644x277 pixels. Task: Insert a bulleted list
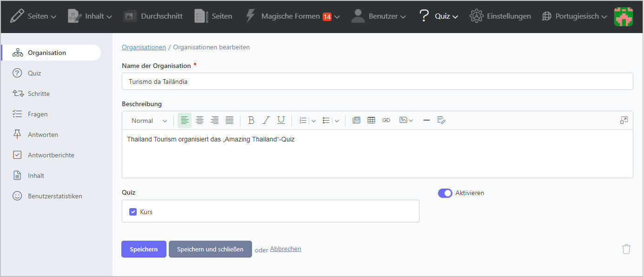[326, 120]
